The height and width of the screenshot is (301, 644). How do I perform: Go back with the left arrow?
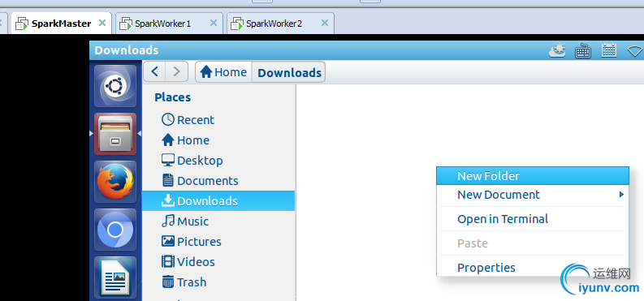click(155, 71)
